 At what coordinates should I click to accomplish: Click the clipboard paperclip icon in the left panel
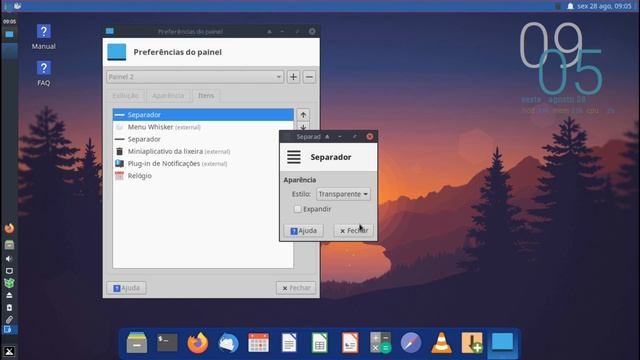9,320
